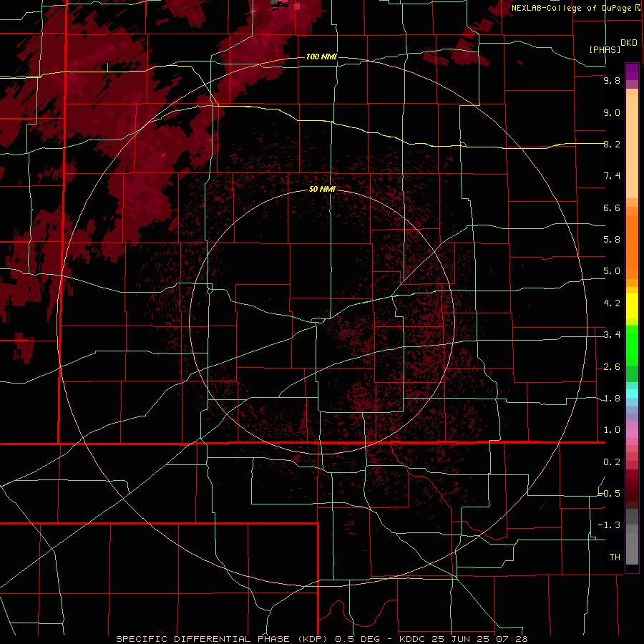644x644 pixels.
Task: Click the Specific Differential Phase (KDP) title text
Action: tap(223, 639)
